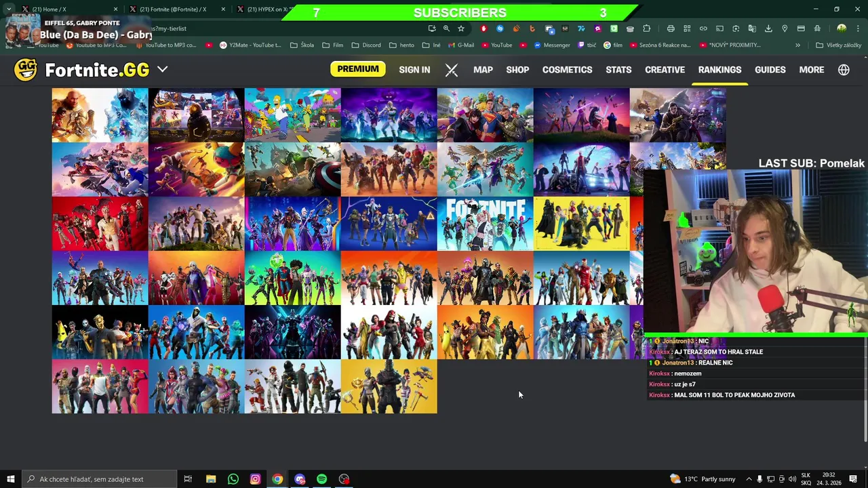Open File Explorer from the taskbar
The width and height of the screenshot is (868, 488).
point(211,479)
